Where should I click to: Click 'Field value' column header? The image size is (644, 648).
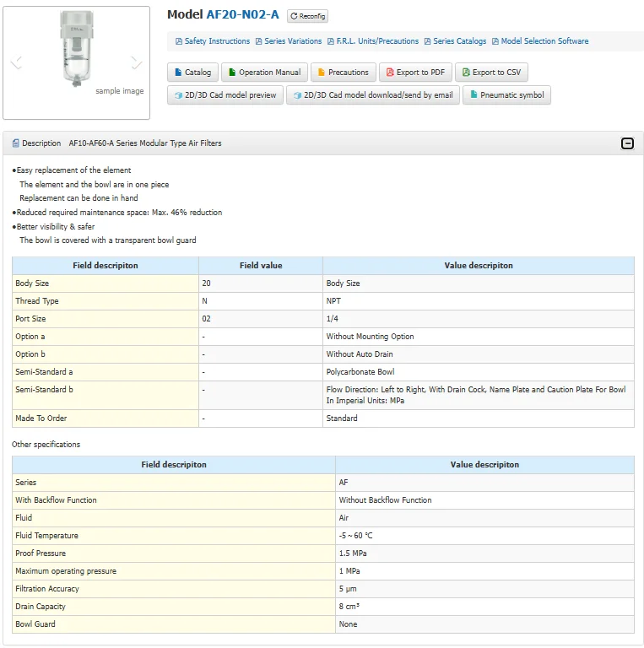[261, 266]
